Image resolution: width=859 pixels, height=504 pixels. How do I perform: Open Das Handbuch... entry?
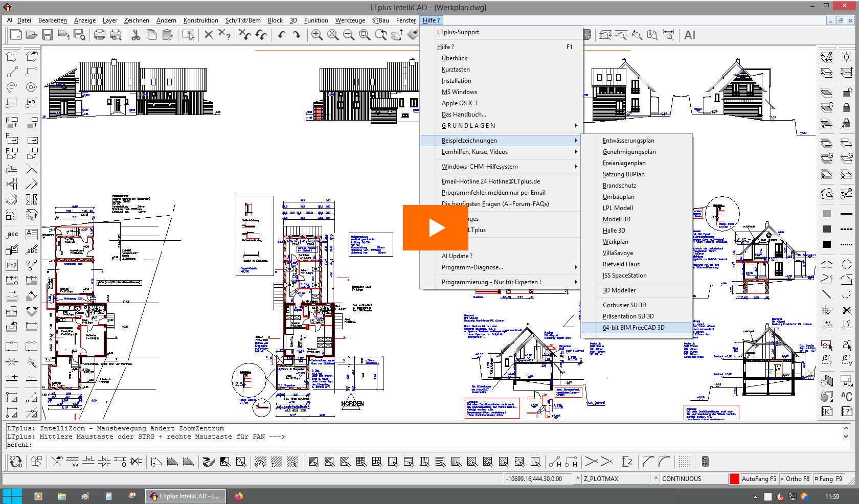point(501,114)
